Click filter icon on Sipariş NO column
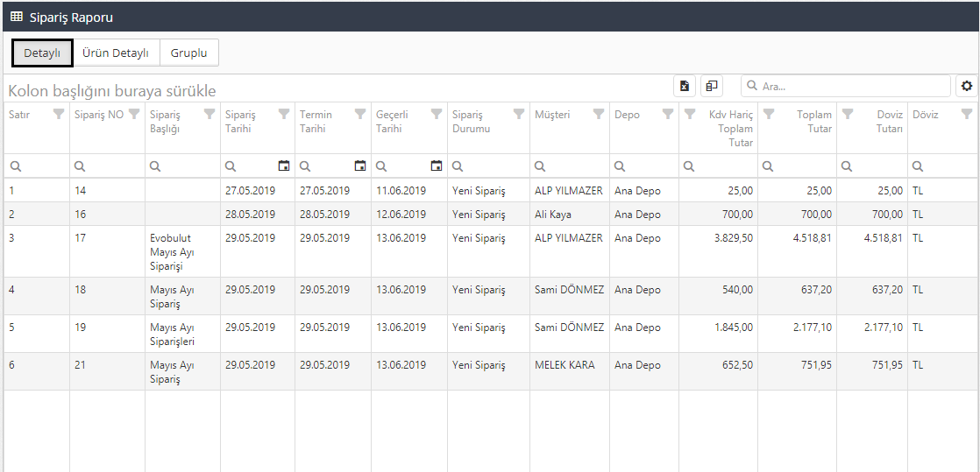The height and width of the screenshot is (472, 980). click(134, 114)
